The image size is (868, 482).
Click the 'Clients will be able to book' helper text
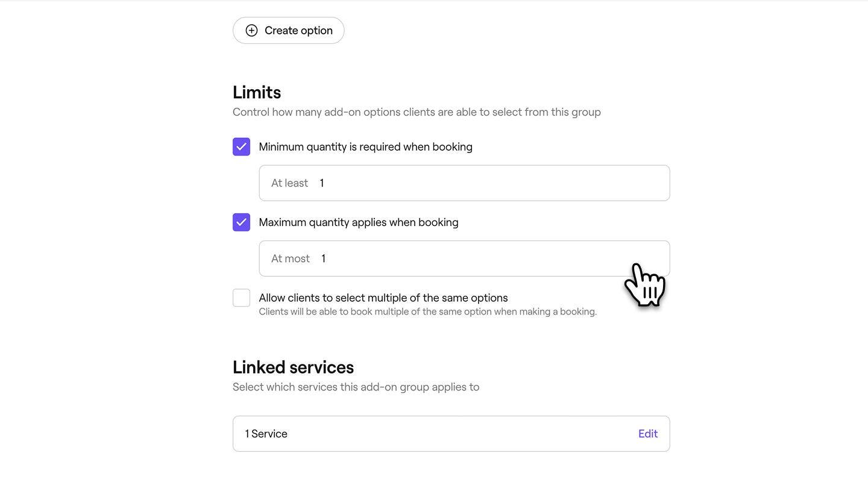(428, 311)
